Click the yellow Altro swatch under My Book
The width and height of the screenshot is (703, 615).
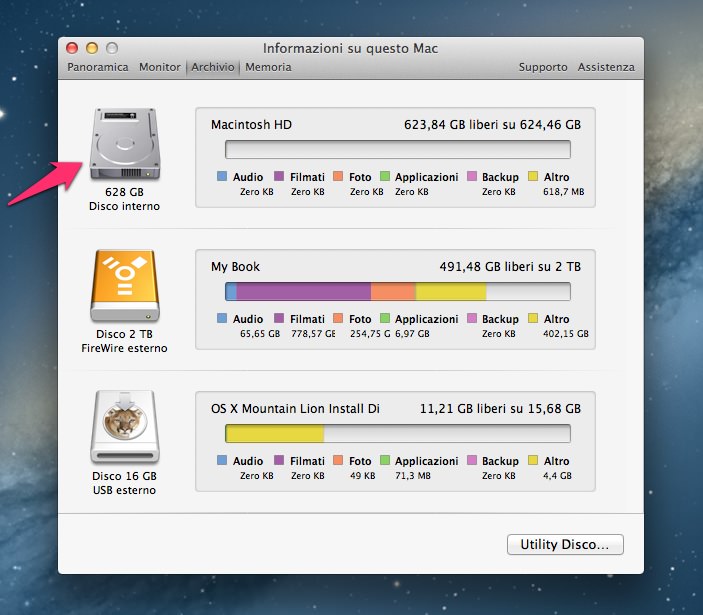point(533,318)
